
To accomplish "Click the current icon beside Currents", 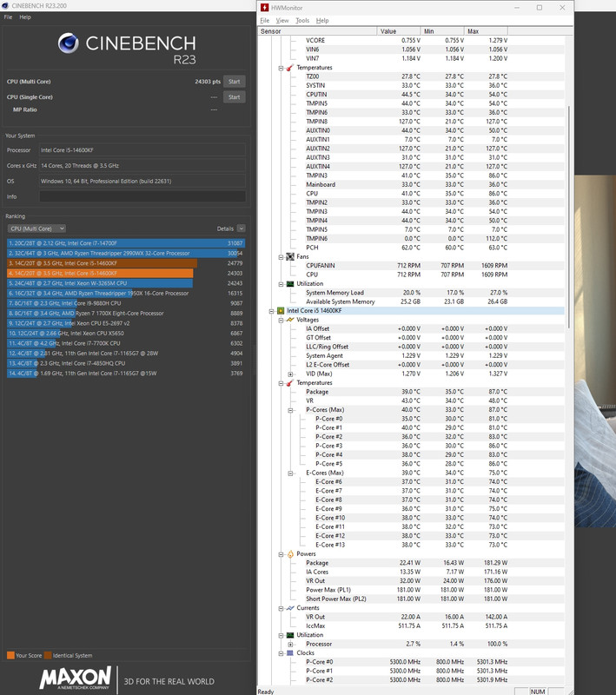I will (290, 608).
